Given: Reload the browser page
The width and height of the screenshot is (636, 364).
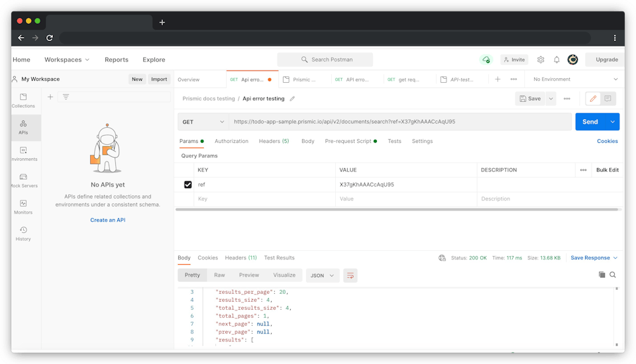Looking at the screenshot, I should click(x=50, y=38).
